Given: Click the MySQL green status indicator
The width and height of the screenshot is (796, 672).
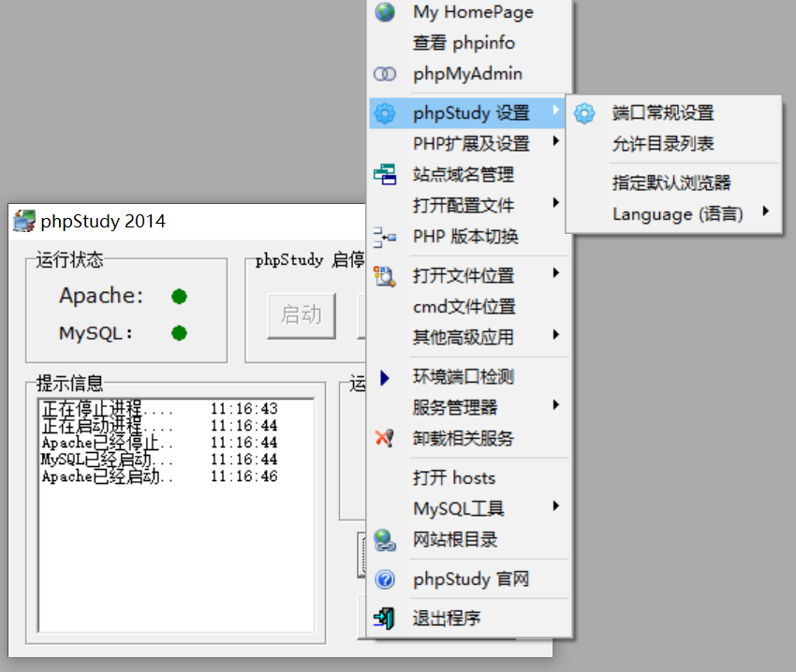Looking at the screenshot, I should coord(179,333).
